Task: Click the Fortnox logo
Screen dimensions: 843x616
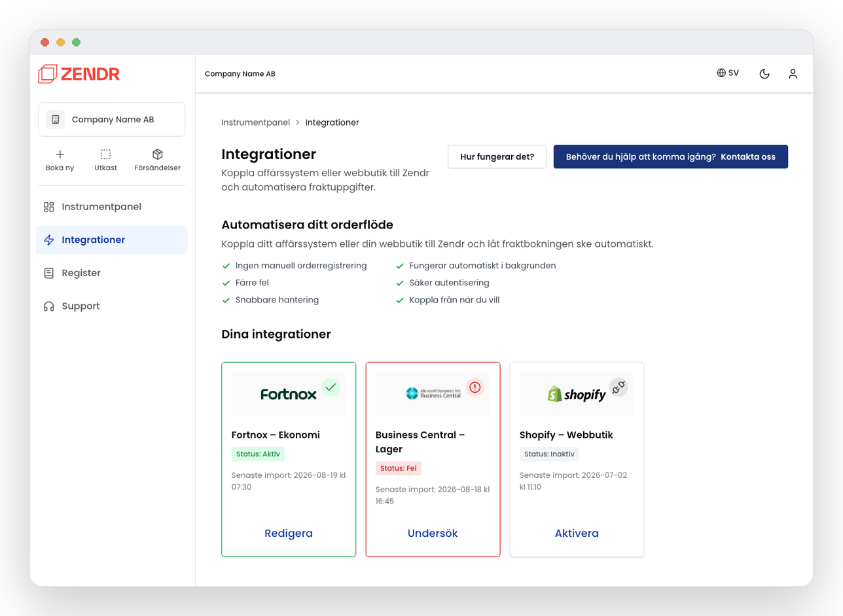Action: (x=289, y=394)
